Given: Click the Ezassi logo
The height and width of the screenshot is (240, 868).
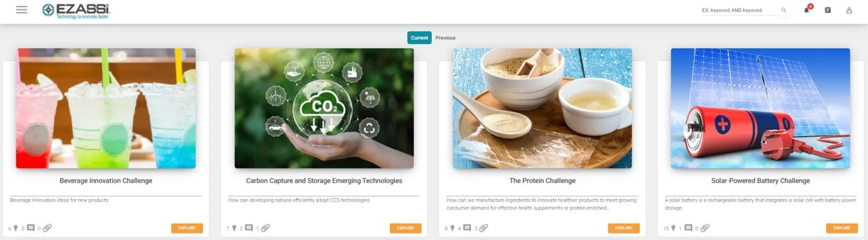Looking at the screenshot, I should pyautogui.click(x=76, y=10).
